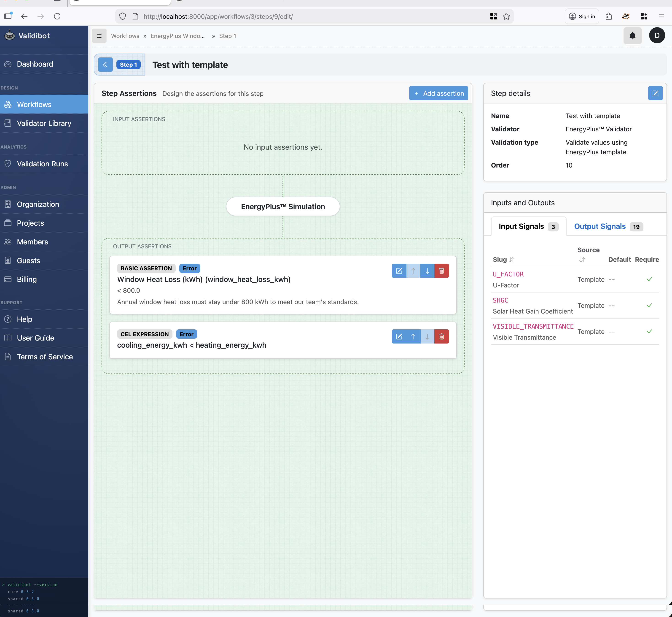Click the browser address bar
The image size is (672, 617).
[300, 16]
